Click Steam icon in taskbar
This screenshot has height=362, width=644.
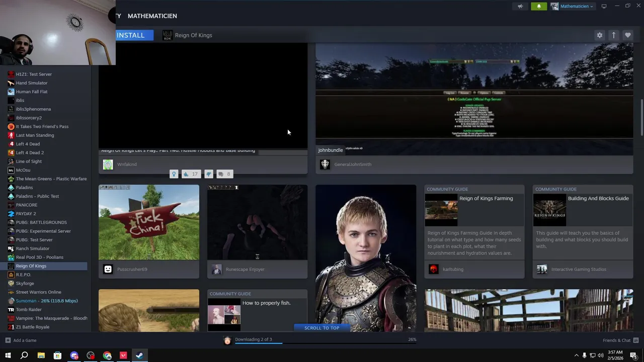pyautogui.click(x=140, y=355)
